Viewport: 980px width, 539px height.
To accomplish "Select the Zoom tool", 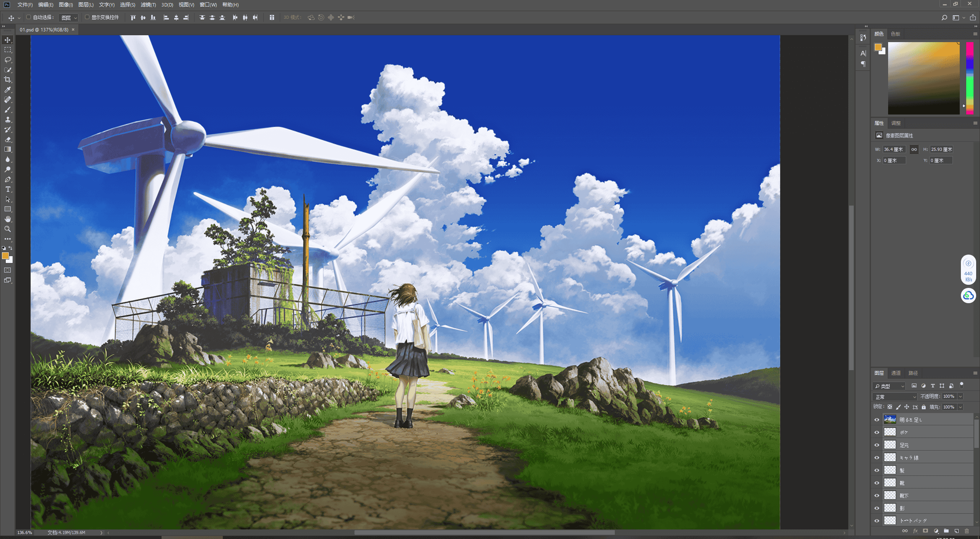I will click(8, 229).
